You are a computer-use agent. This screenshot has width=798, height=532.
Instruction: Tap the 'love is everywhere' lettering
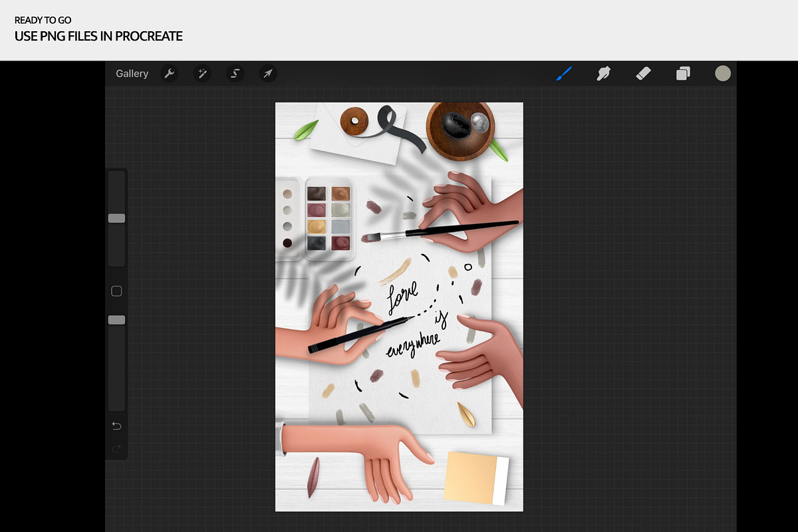(414, 319)
